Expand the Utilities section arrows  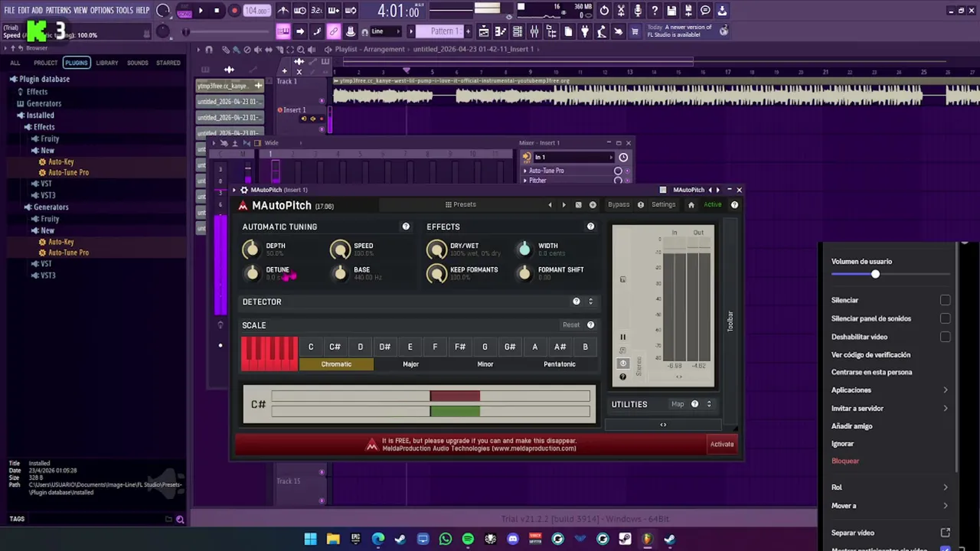click(x=709, y=404)
